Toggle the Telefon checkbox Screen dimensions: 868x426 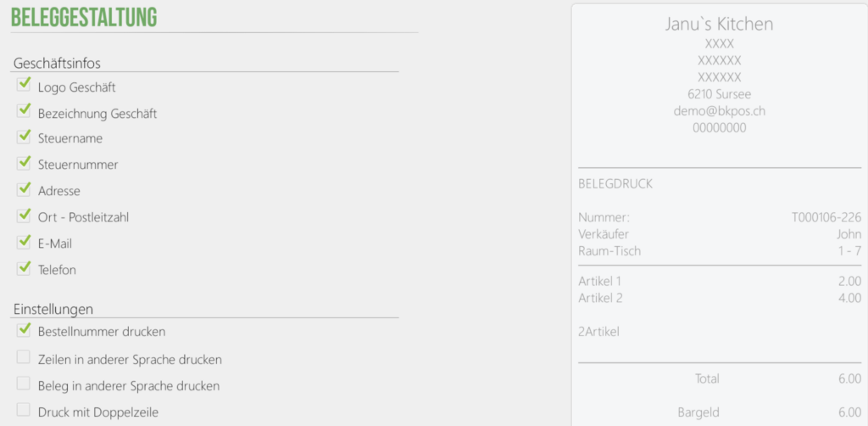pos(23,268)
